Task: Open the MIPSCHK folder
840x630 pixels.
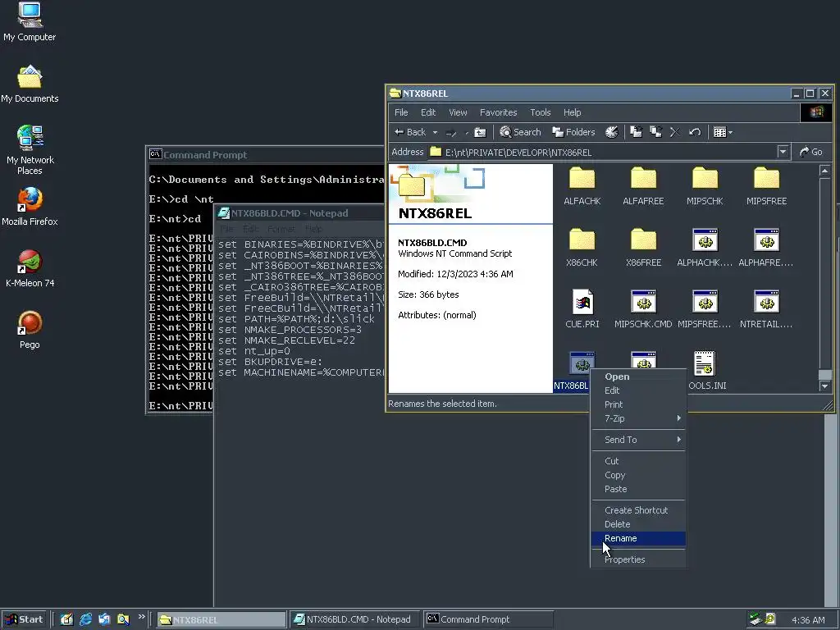Action: [705, 185]
